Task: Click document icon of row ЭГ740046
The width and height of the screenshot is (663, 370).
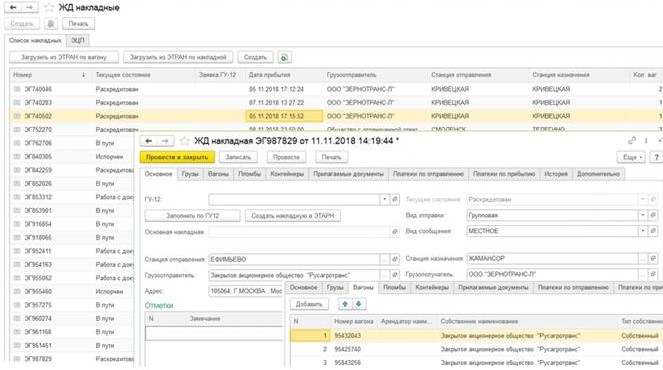Action: (17, 89)
